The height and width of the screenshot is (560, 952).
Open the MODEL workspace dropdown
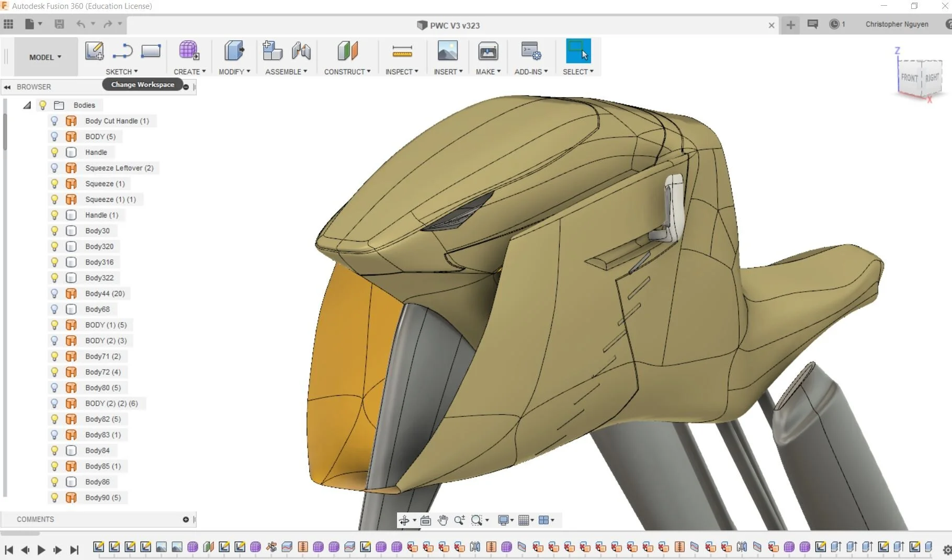(45, 57)
